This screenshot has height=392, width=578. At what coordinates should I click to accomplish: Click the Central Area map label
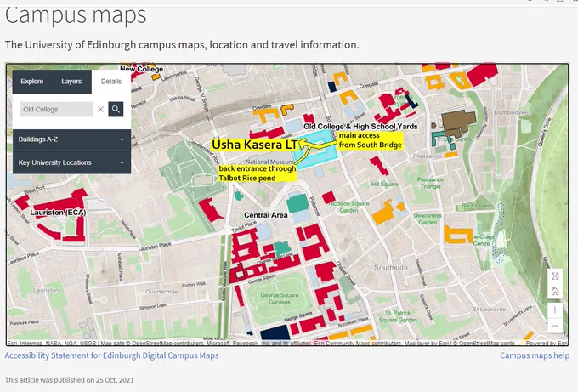(266, 215)
